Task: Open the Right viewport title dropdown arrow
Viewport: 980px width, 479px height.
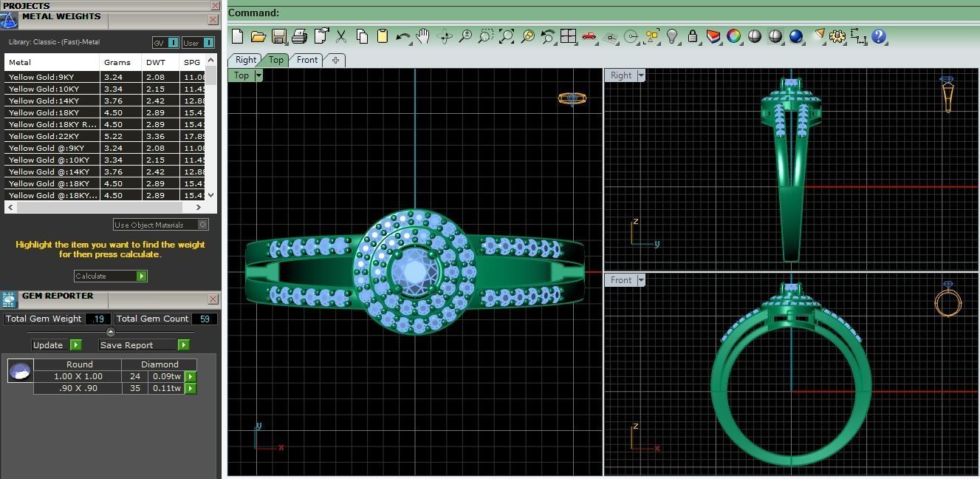Action: coord(641,75)
